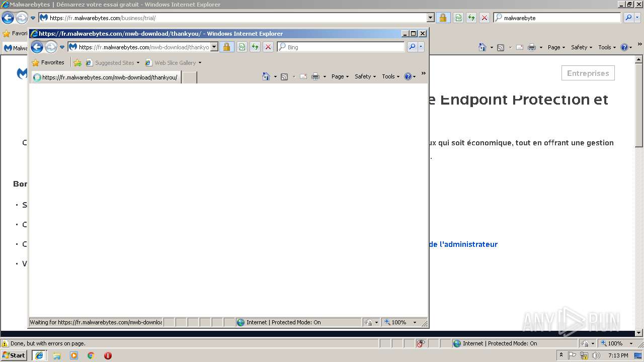
Task: Open the Windows Start menu
Action: pyautogui.click(x=14, y=355)
